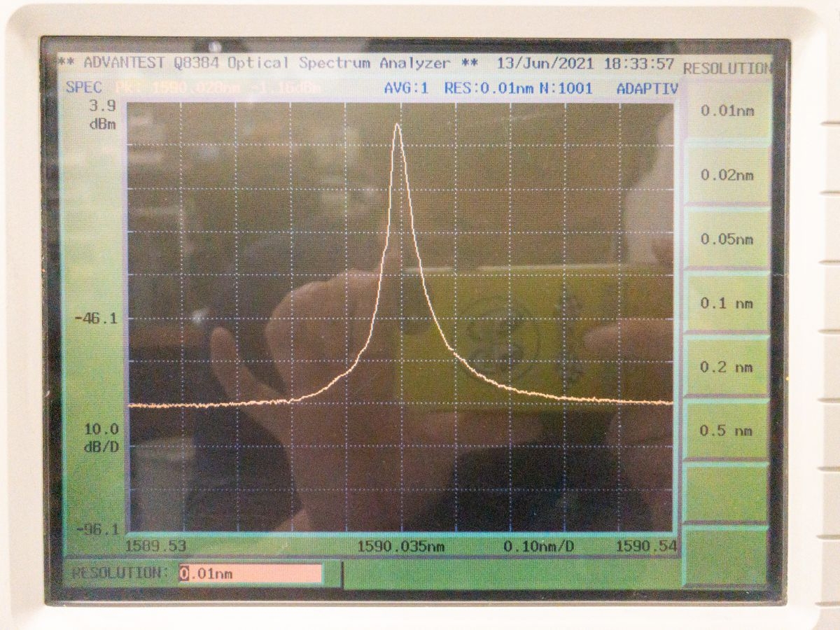Set resolution to 0.05nm
The height and width of the screenshot is (630, 840).
pyautogui.click(x=727, y=239)
